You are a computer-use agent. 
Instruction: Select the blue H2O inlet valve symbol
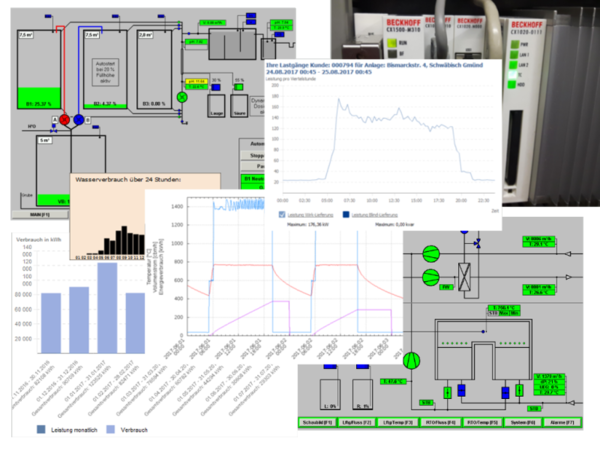coord(54,131)
